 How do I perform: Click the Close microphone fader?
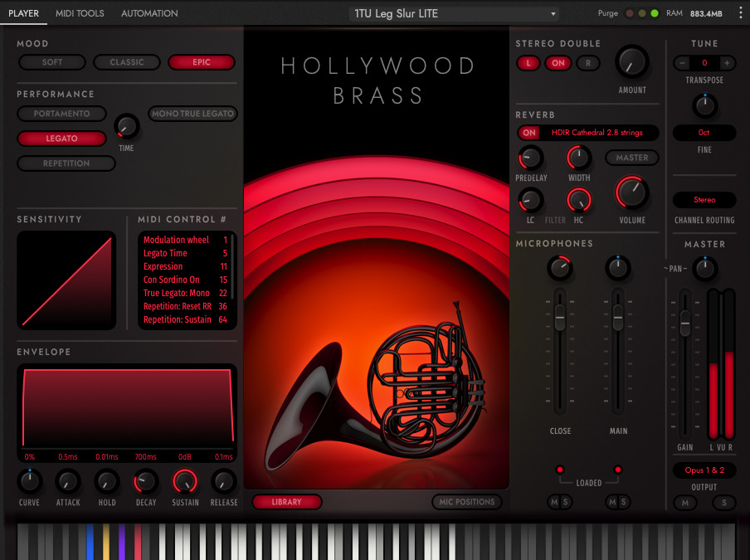(560, 315)
